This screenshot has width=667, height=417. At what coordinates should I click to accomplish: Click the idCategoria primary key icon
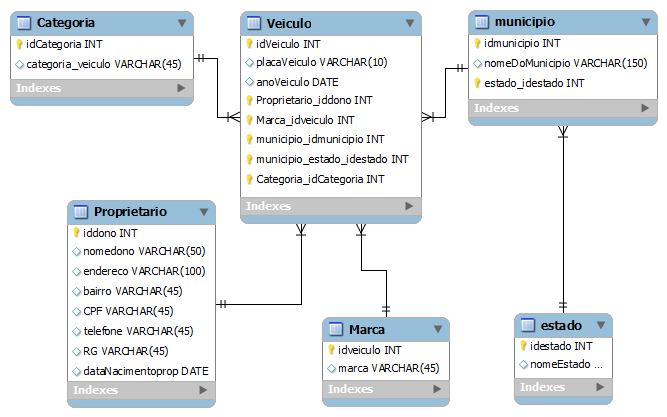tap(19, 44)
